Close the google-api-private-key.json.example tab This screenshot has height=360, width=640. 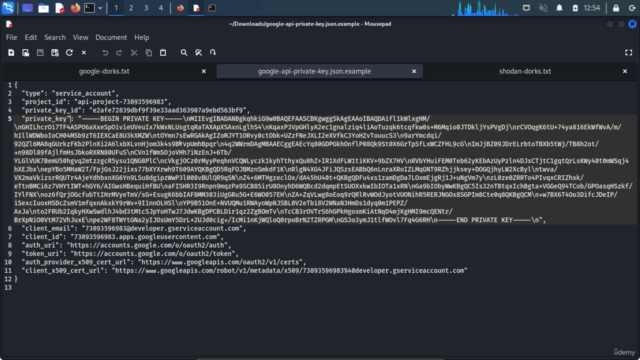414,71
